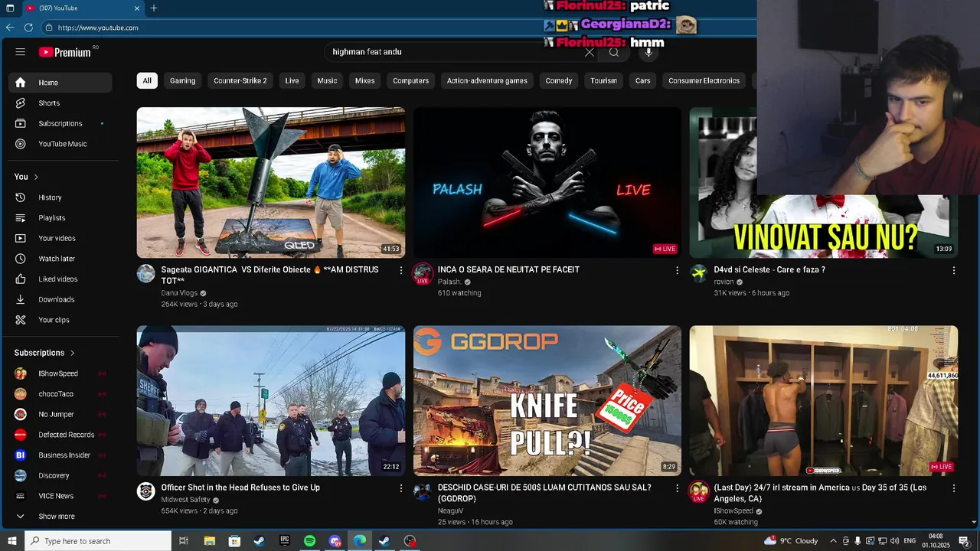This screenshot has width=980, height=551.
Task: Go back in the browser
Action: (10, 28)
